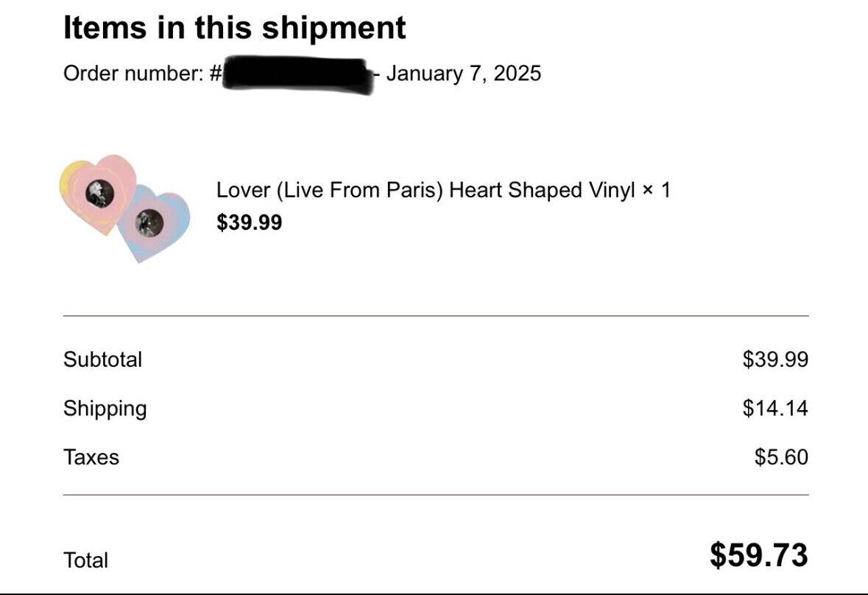Click the $14.14 shipping cost

[x=775, y=409]
